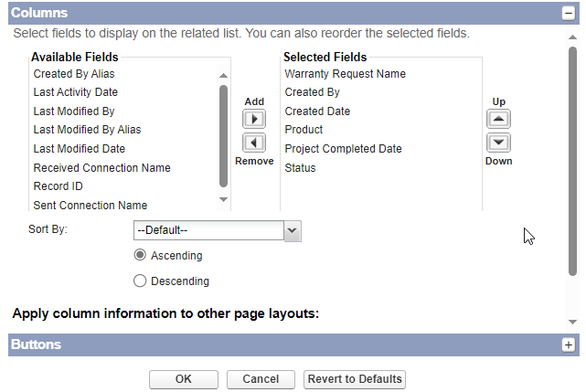
Task: Move selected field Up with arrow button
Action: pos(498,119)
